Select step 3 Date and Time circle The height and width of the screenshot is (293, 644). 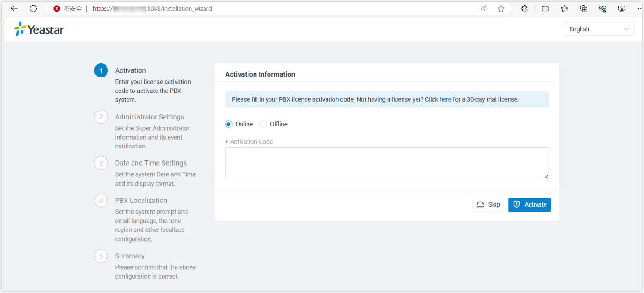[x=101, y=163]
